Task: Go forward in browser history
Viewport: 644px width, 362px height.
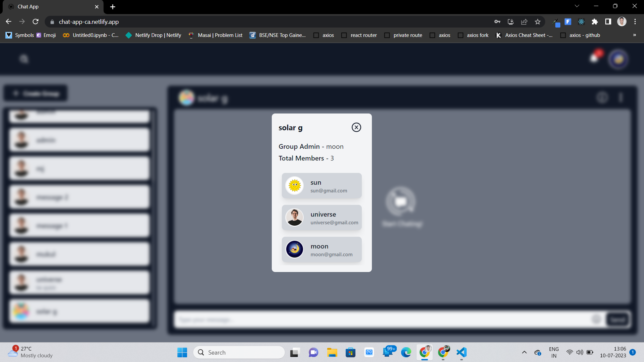Action: [x=22, y=21]
